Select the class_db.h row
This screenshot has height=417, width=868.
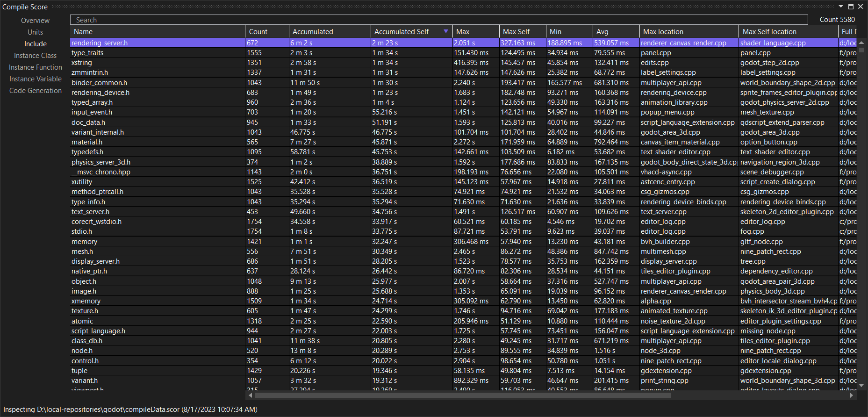(464, 341)
